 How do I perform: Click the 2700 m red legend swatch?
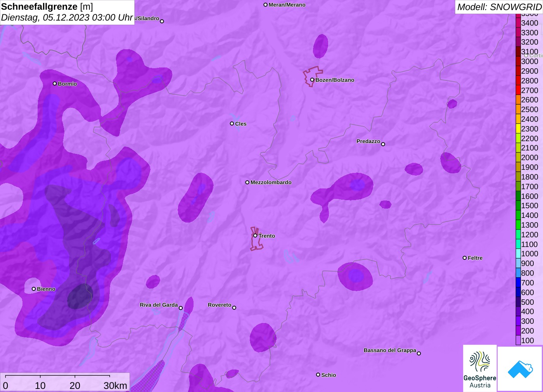pyautogui.click(x=518, y=90)
